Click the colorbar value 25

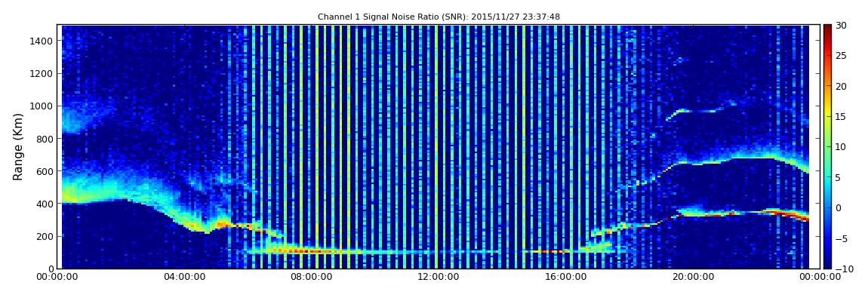842,56
